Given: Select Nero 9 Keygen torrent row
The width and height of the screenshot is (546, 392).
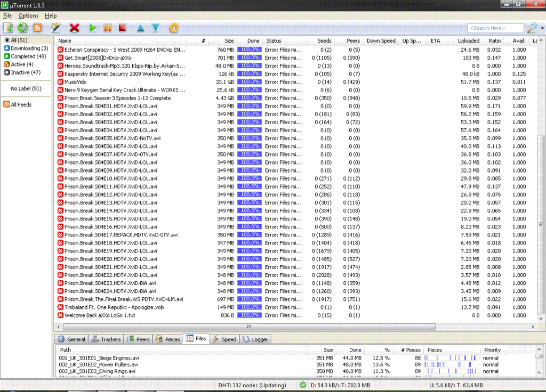Looking at the screenshot, I should 296,89.
